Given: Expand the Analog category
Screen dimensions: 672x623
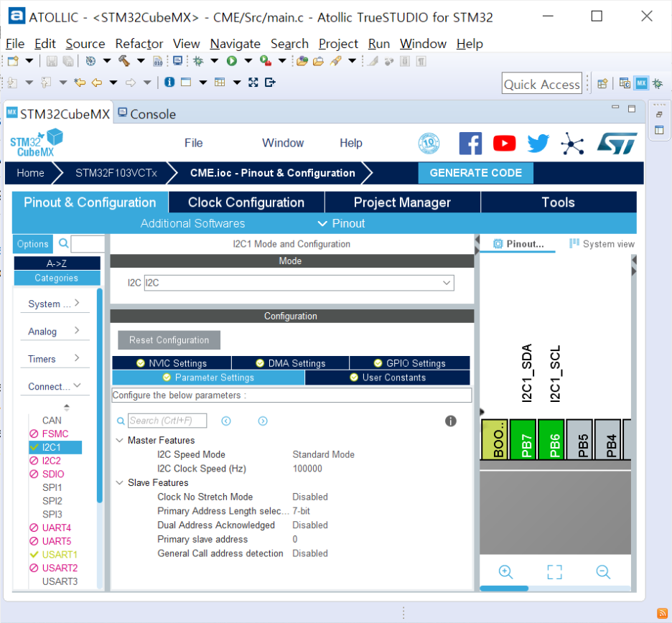Looking at the screenshot, I should (x=55, y=331).
